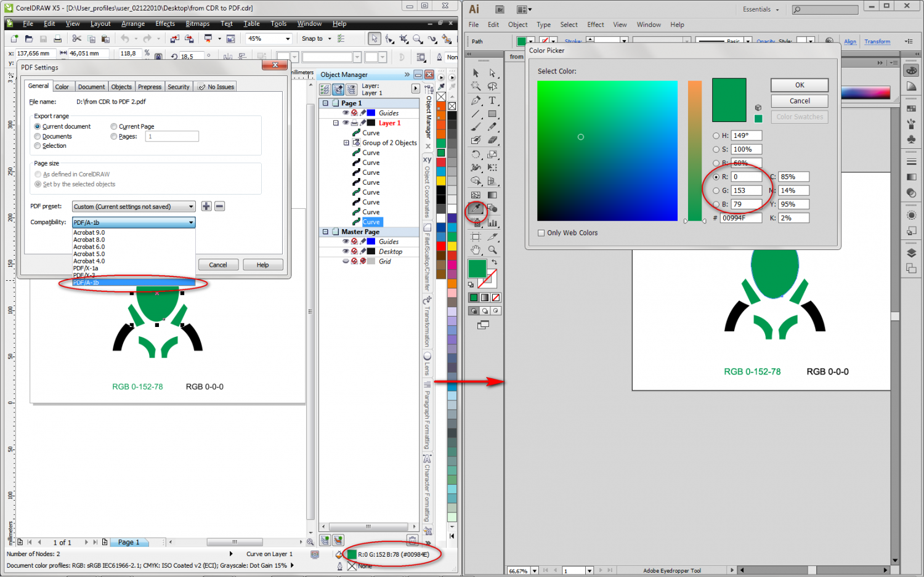Switch to the Prepress tab
Screen dimensions: 924x577
pyautogui.click(x=150, y=87)
